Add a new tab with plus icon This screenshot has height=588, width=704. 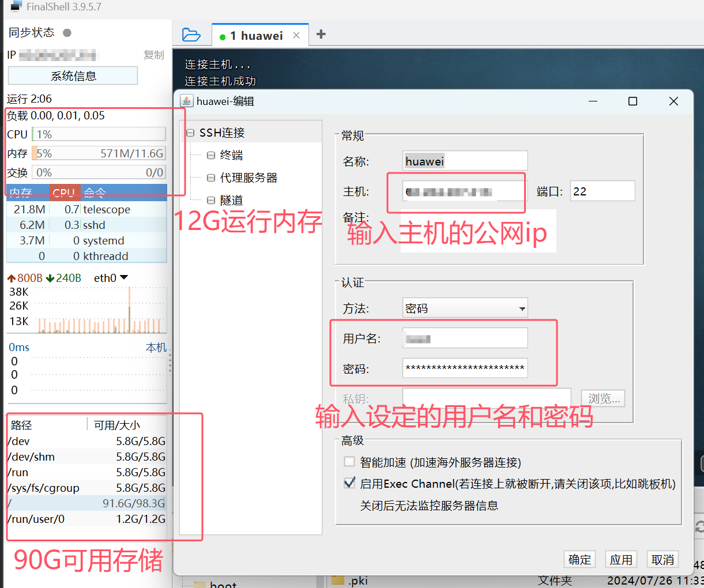click(321, 35)
